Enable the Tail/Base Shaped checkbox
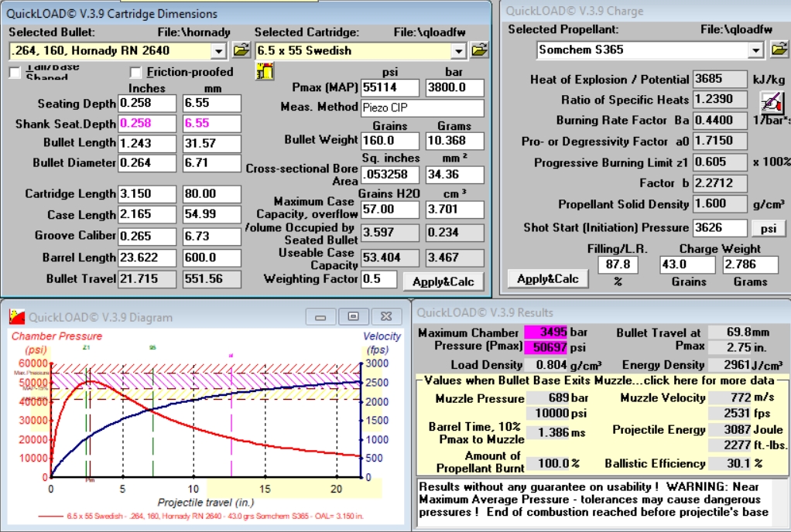 coord(15,73)
